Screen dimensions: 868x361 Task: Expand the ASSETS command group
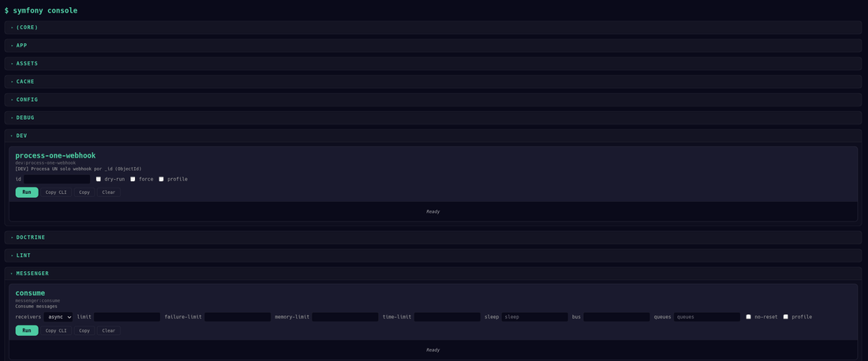point(433,64)
